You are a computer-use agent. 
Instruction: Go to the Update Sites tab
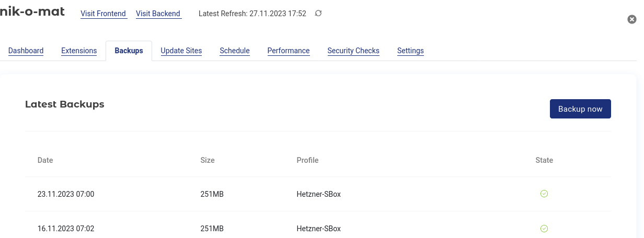(181, 51)
